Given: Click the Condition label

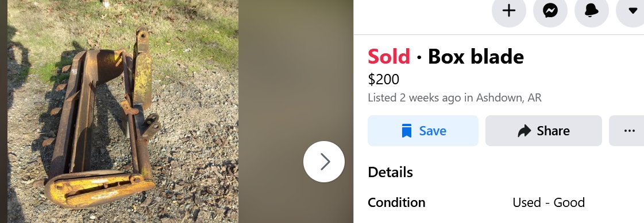Looking at the screenshot, I should 396,202.
